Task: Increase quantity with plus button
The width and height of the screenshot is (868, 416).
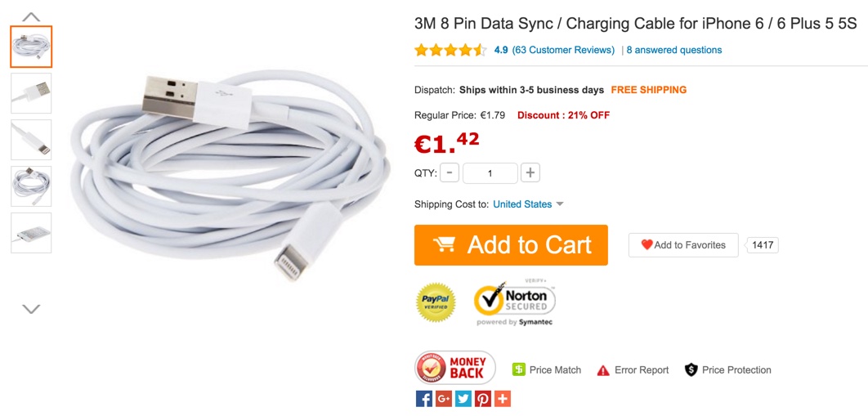Action: (530, 173)
